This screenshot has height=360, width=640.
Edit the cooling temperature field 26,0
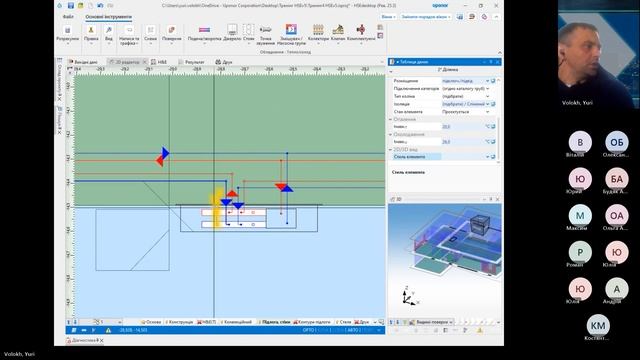463,142
